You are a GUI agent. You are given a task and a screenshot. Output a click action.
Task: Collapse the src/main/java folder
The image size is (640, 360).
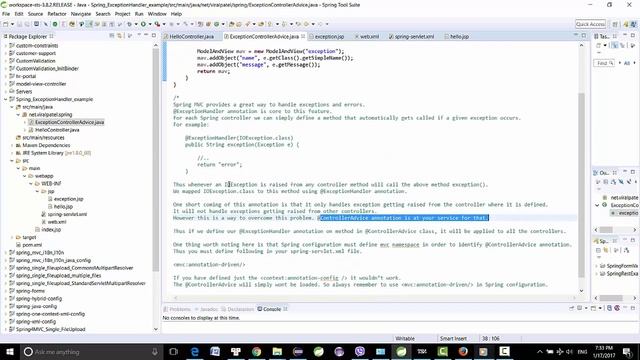(12, 107)
